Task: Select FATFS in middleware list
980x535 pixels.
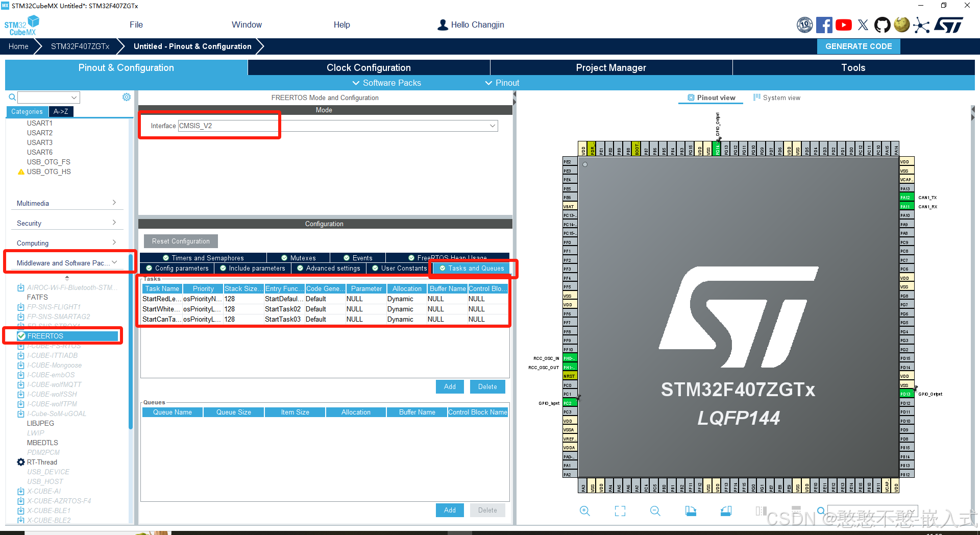Action: (x=37, y=297)
